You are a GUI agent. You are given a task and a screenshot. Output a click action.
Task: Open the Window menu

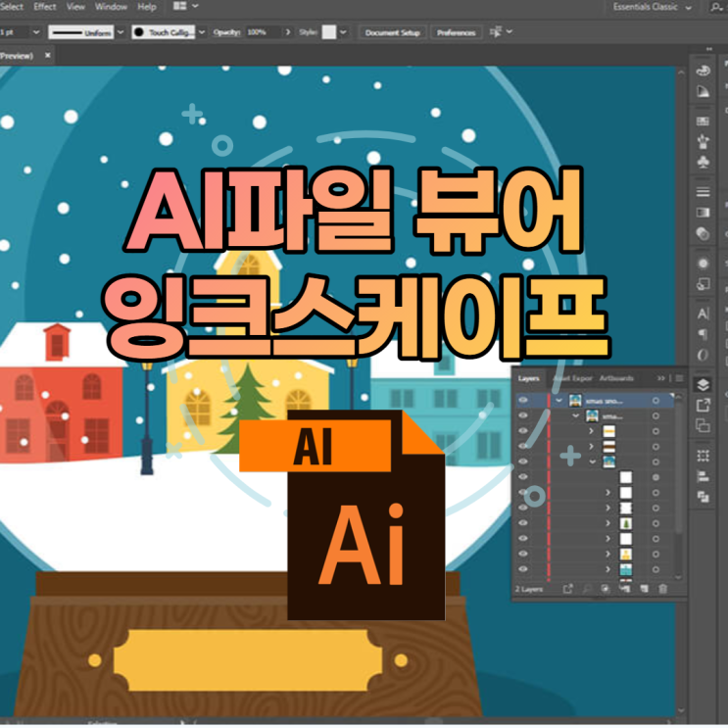[x=111, y=7]
